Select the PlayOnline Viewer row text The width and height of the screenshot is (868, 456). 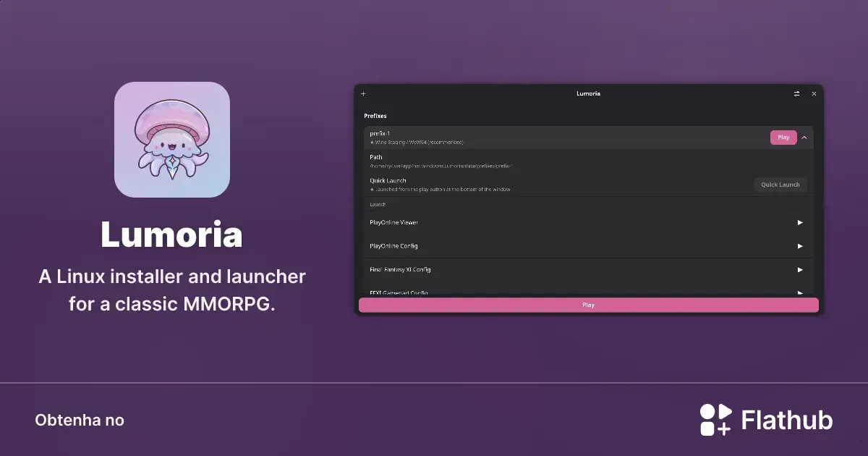393,222
